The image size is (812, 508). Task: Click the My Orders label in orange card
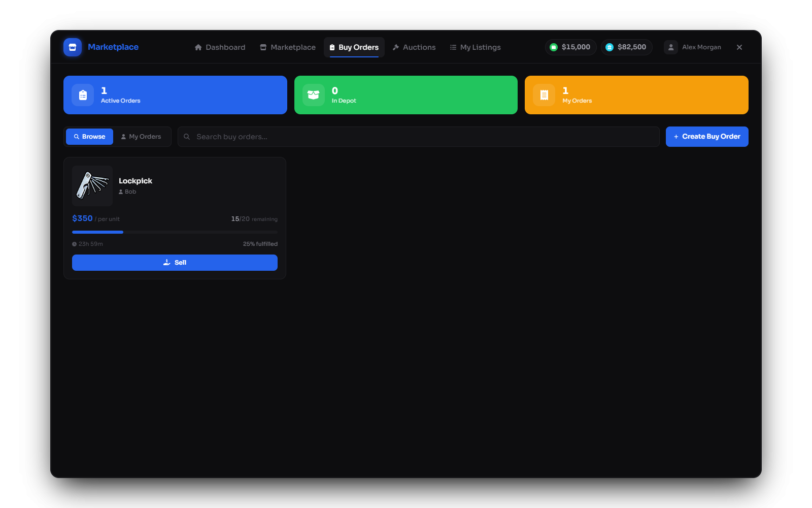(x=577, y=101)
